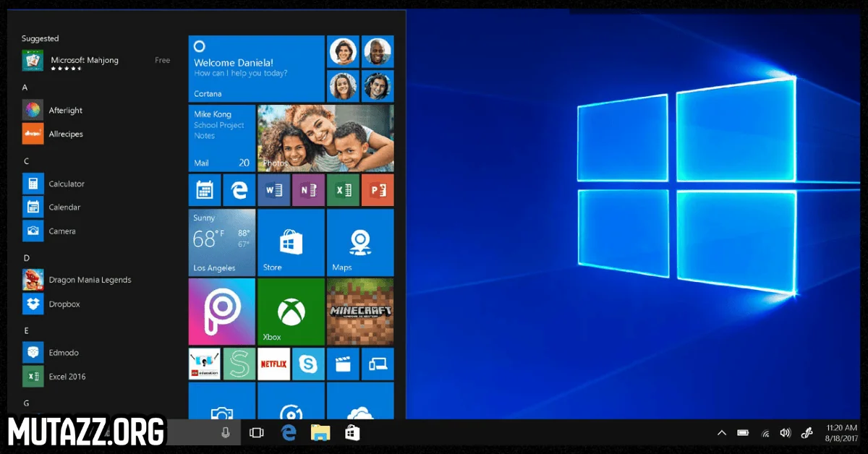Open the Skype tile
The width and height of the screenshot is (868, 454).
click(x=308, y=364)
